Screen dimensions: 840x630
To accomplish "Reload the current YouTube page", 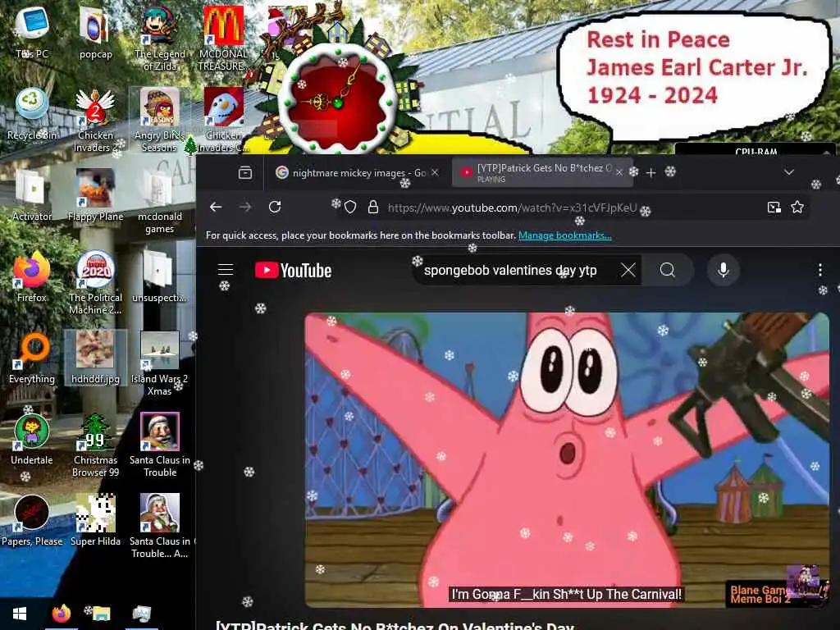I will point(275,208).
